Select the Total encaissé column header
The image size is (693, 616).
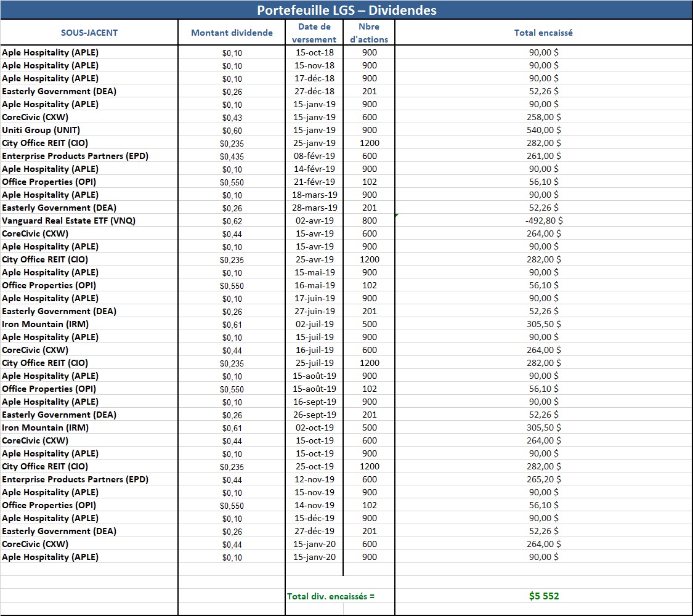point(543,33)
